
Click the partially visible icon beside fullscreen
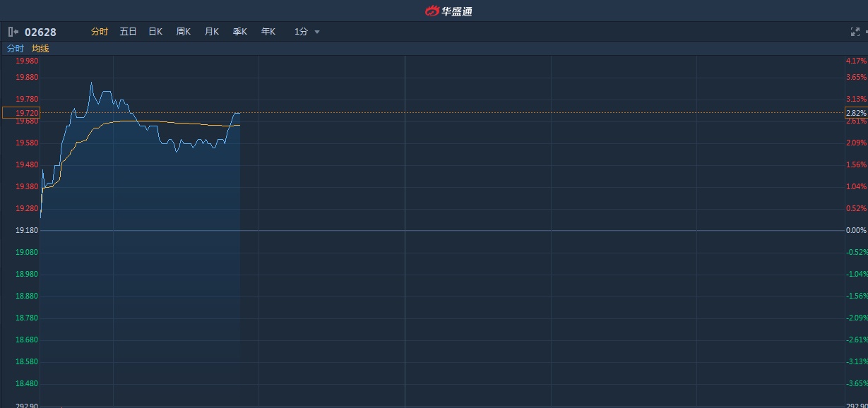pos(866,32)
